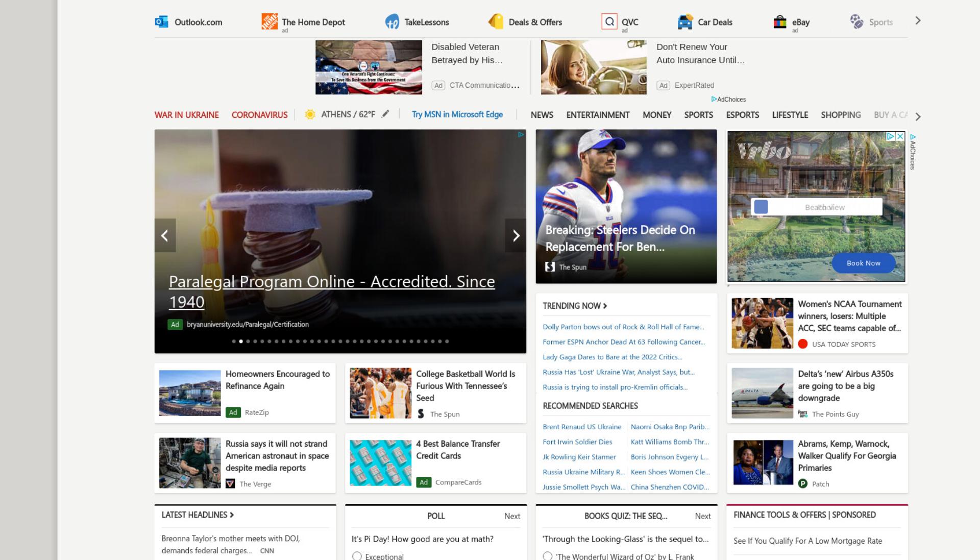Click the ad indicator icon on the carousel

521,135
